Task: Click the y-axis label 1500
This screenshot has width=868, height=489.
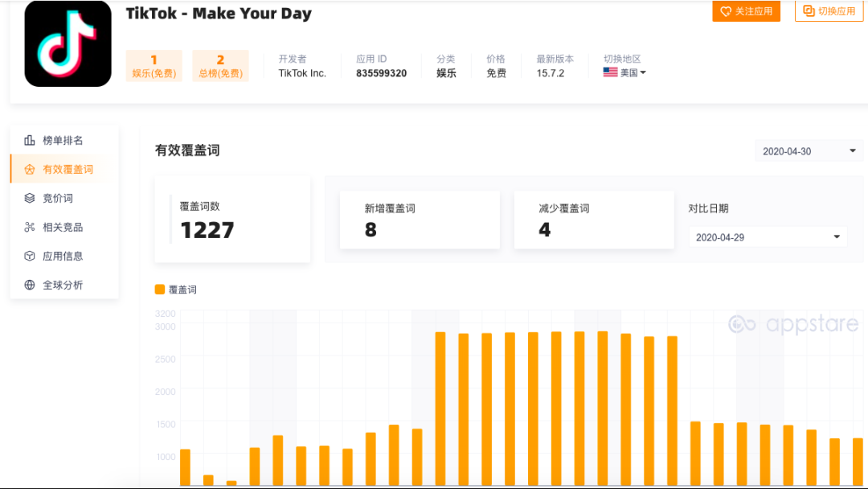Action: tap(166, 424)
